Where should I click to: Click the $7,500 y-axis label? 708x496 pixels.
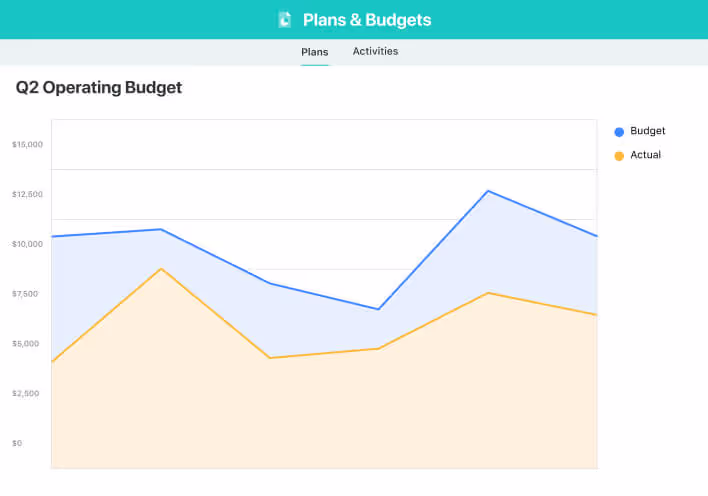click(x=27, y=294)
